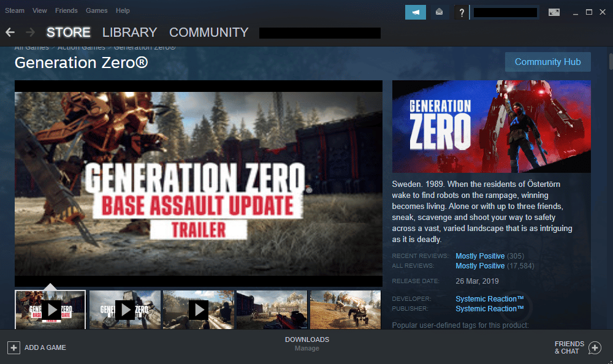Go back with the left arrow
The width and height of the screenshot is (613, 364).
click(x=10, y=32)
